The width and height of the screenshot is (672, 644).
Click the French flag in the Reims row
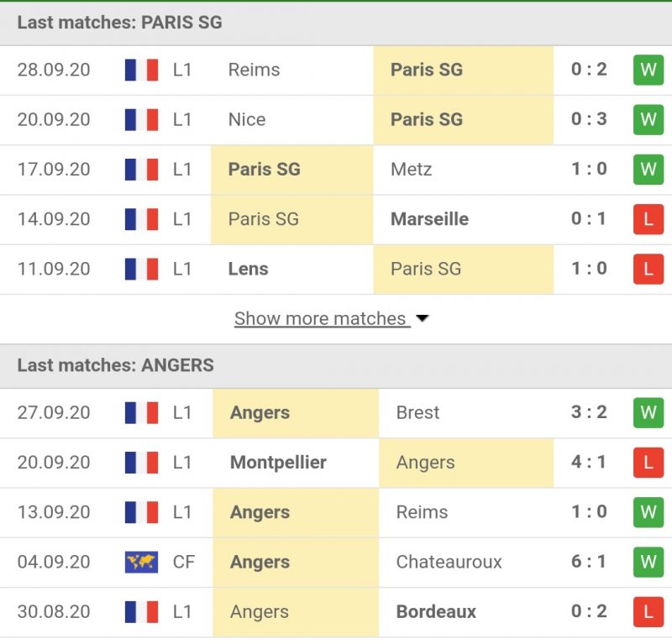click(141, 70)
